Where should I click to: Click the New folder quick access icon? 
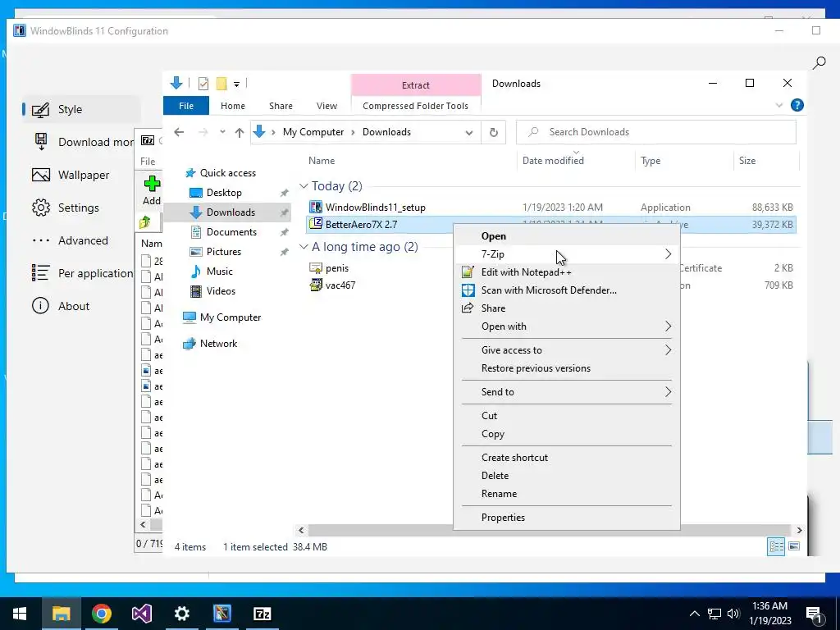tap(221, 84)
